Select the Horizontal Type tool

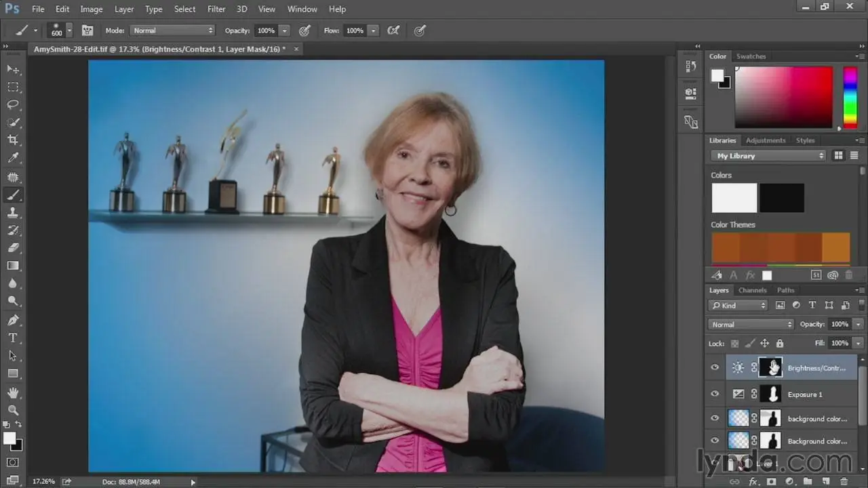click(x=14, y=338)
